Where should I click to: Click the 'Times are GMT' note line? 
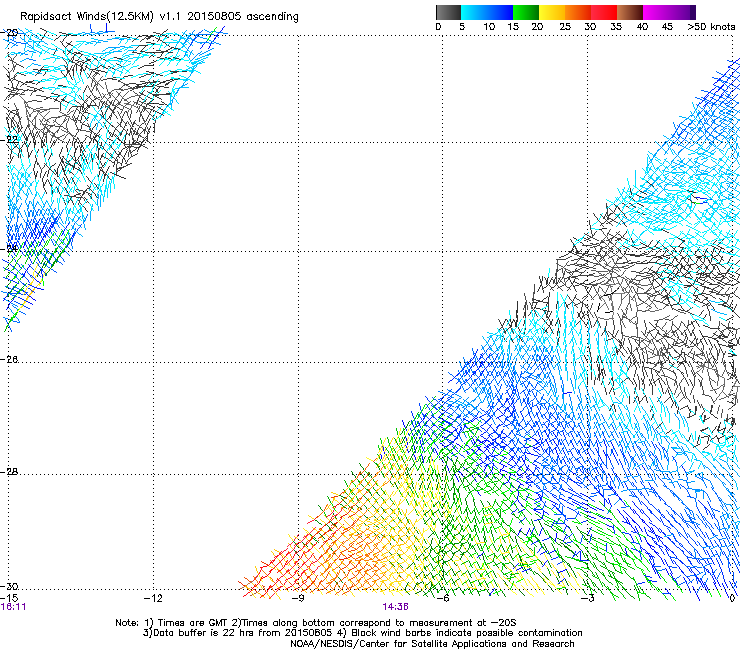pos(316,623)
